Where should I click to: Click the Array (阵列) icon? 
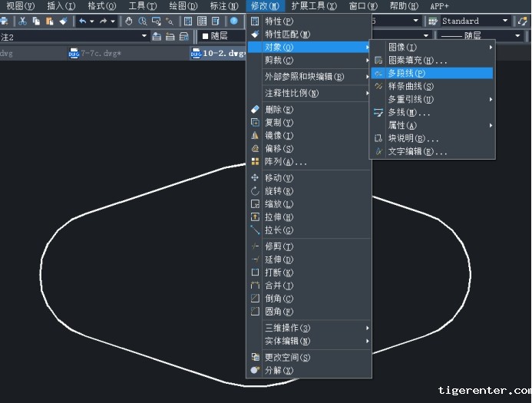click(x=256, y=162)
